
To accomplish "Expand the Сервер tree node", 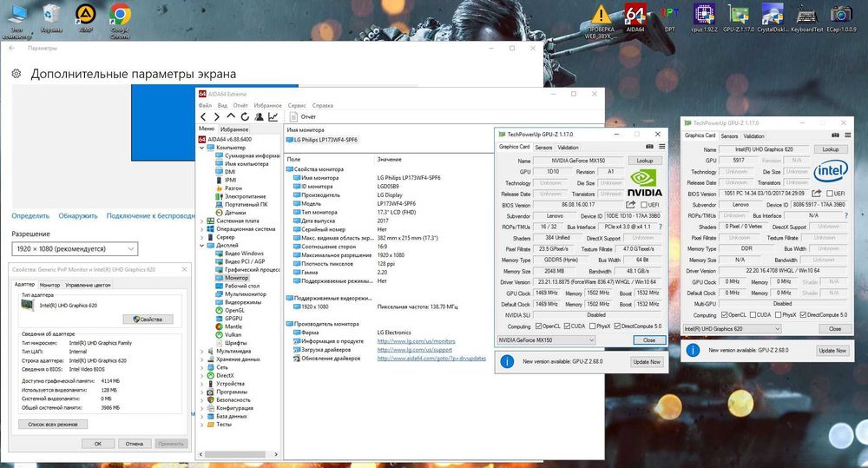I will (201, 237).
